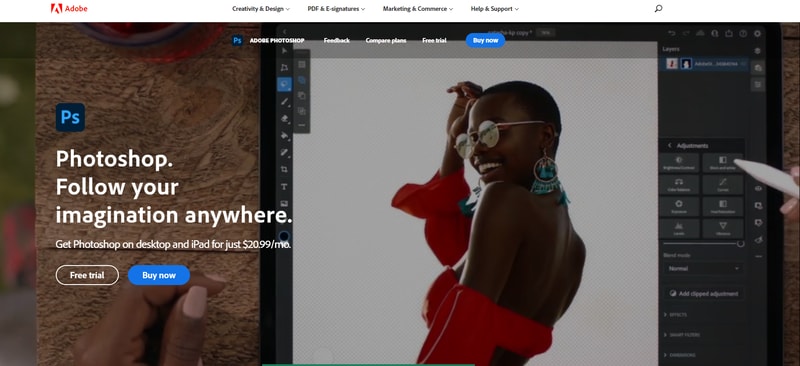
Task: Choose Levels adjustment tile
Action: pyautogui.click(x=679, y=228)
